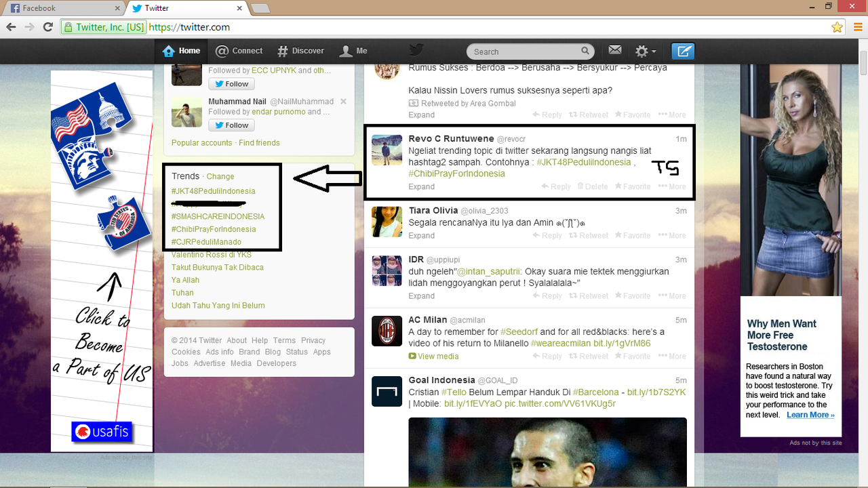
Task: Click the Twitter bird logo
Action: [x=416, y=50]
